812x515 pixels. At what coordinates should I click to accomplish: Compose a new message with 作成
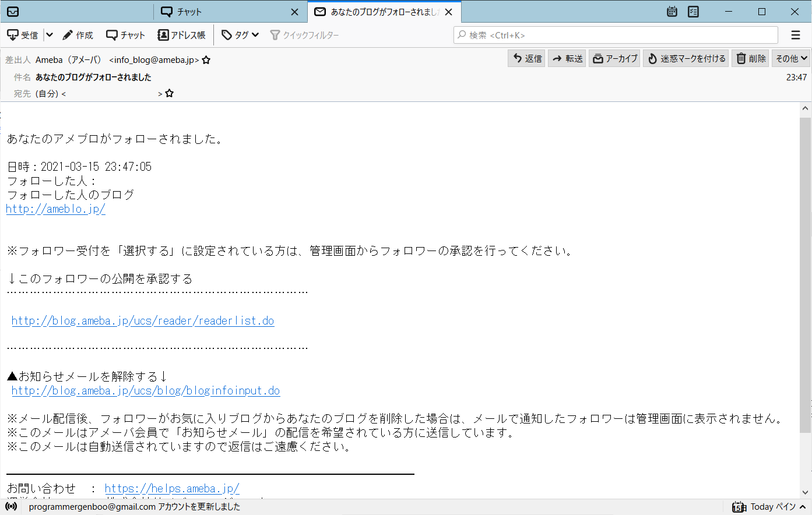(78, 35)
